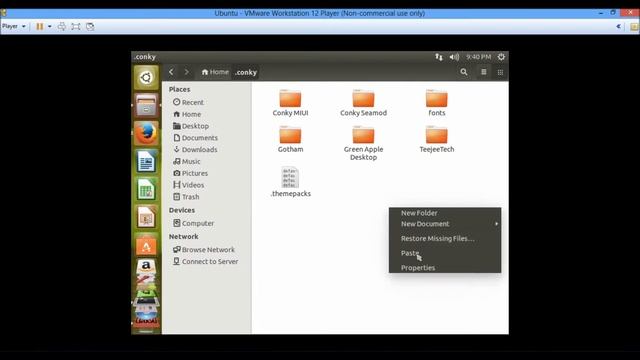The width and height of the screenshot is (640, 360).
Task: Open Properties from the context menu
Action: coord(445,268)
